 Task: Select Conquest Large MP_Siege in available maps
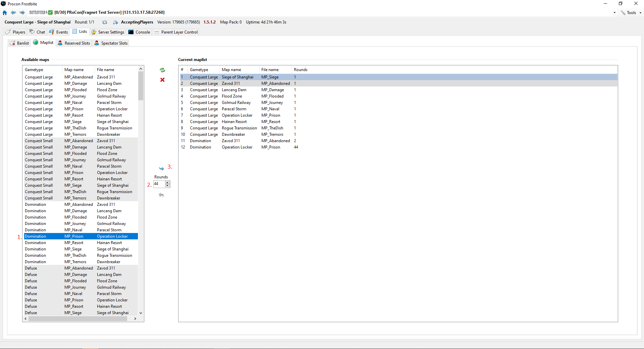(81, 122)
